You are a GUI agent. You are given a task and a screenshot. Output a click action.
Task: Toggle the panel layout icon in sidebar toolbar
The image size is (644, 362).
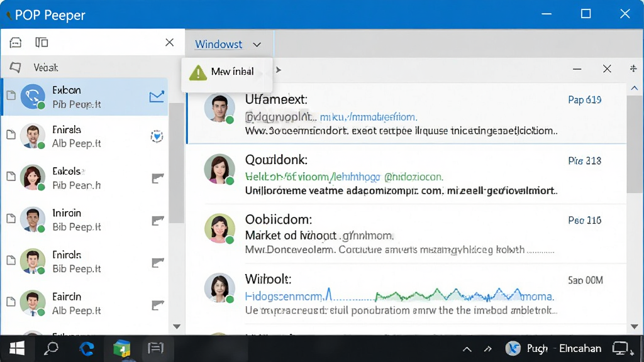click(42, 42)
